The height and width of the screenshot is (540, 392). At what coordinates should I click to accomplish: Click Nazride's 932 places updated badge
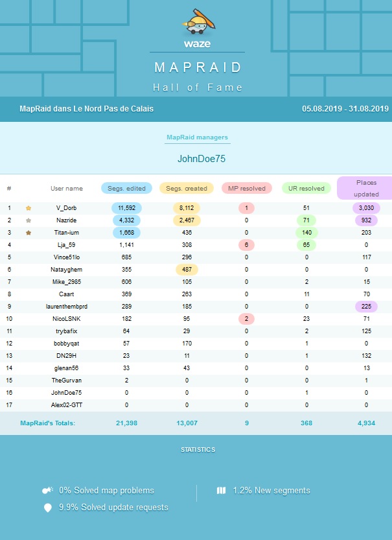pos(366,220)
